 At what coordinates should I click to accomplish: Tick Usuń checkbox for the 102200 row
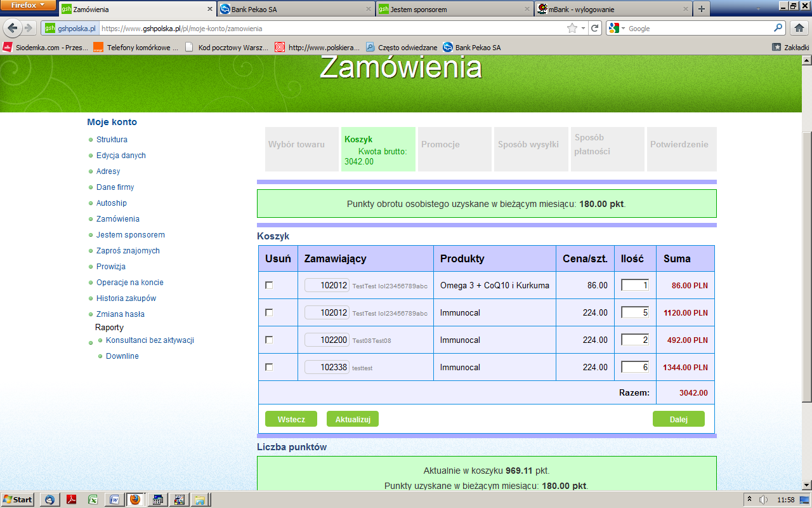(269, 340)
